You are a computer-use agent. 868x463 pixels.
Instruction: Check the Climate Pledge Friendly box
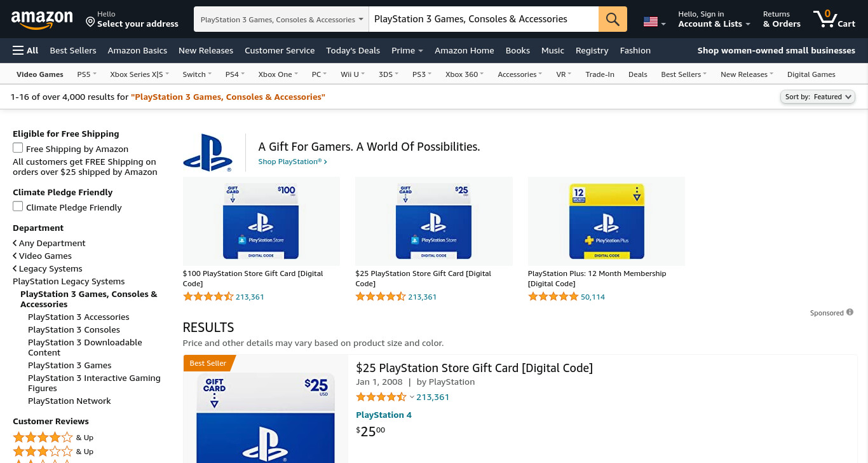pos(18,207)
